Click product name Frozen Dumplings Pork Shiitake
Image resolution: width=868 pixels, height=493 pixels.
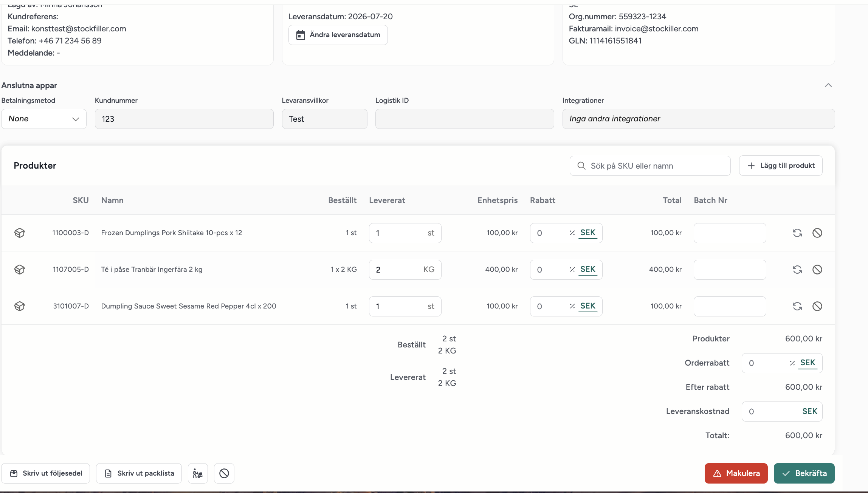[172, 233]
